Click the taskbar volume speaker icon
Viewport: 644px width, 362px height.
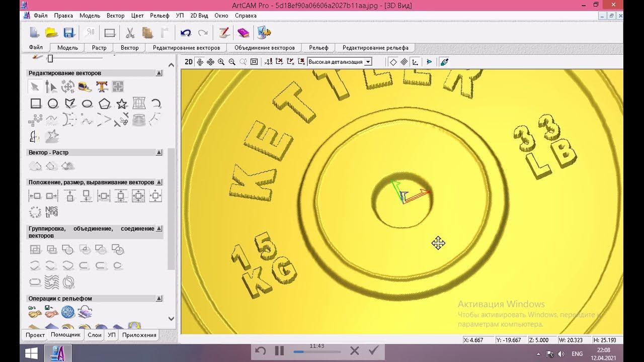[561, 354]
